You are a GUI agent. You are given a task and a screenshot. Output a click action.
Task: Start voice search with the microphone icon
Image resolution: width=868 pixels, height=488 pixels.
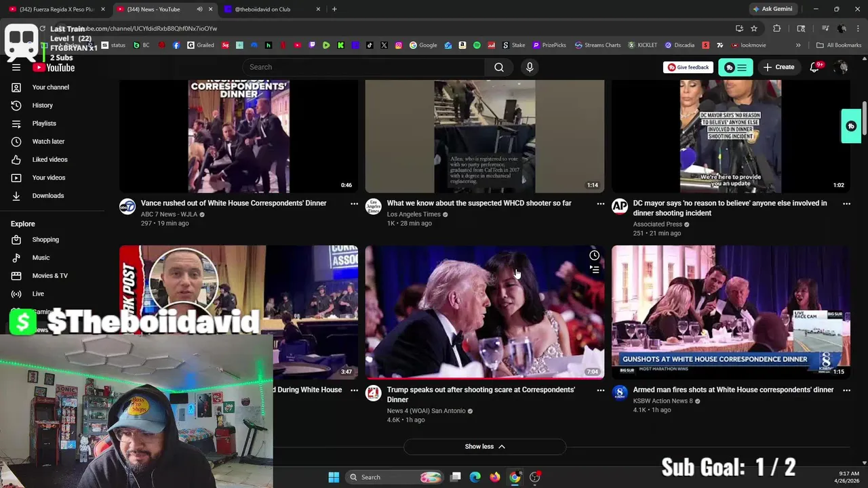(x=530, y=67)
